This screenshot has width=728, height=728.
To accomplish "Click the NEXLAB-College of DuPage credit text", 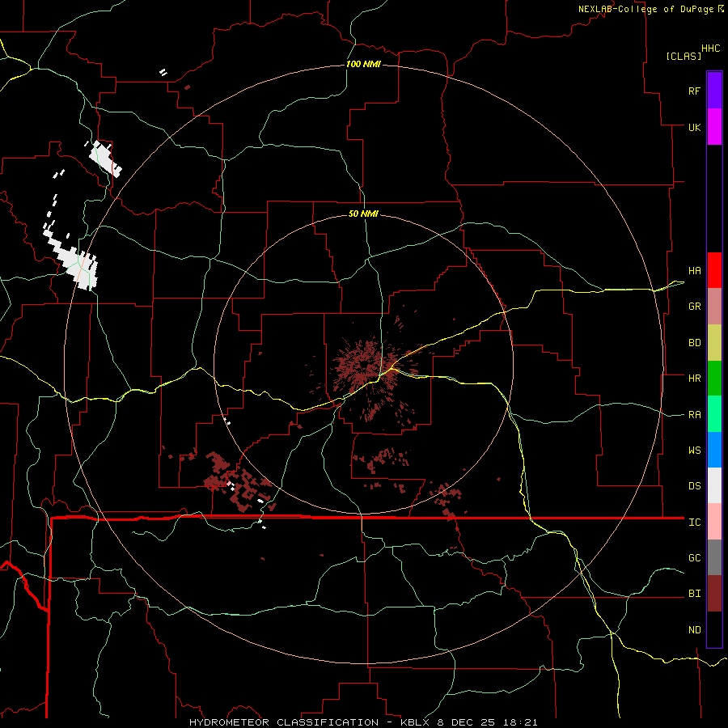I will pyautogui.click(x=645, y=9).
